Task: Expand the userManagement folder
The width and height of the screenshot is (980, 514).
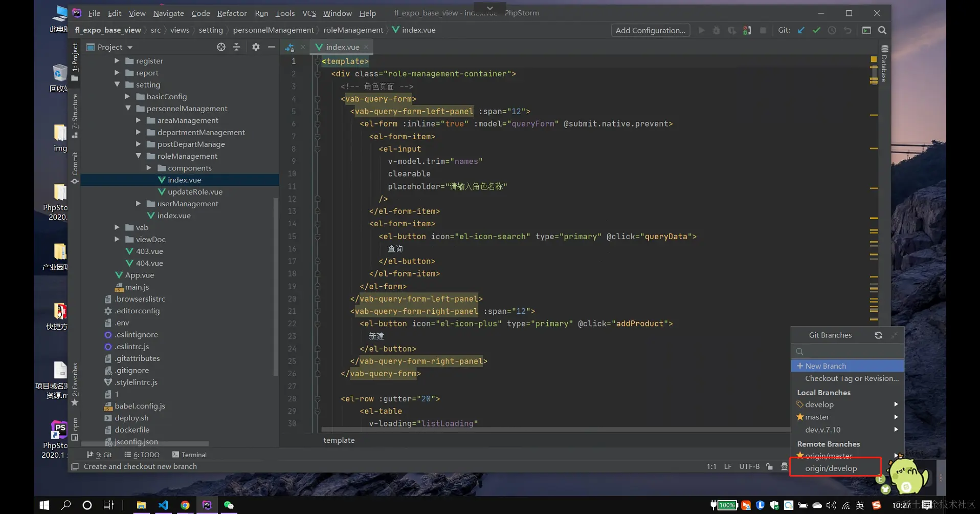Action: coord(139,204)
